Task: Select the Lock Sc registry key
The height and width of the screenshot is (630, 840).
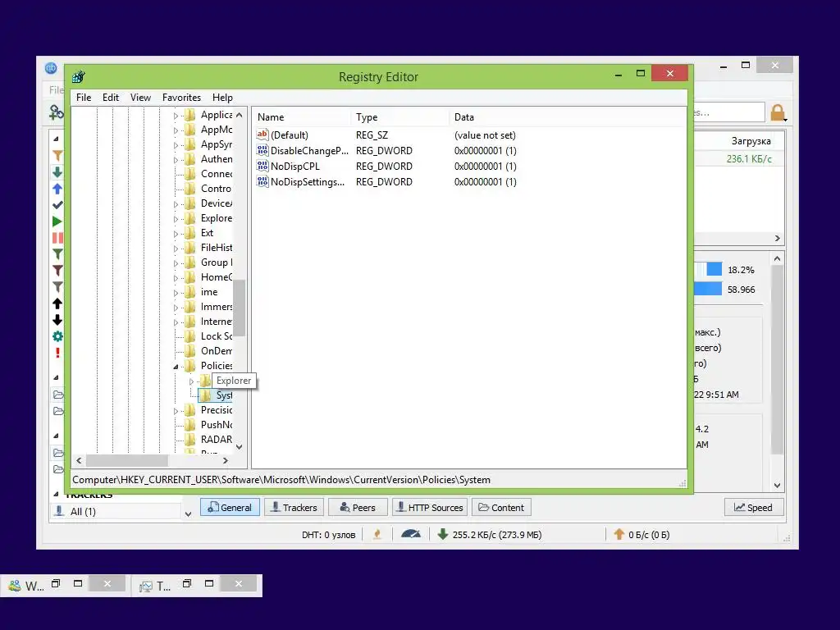Action: click(x=216, y=336)
